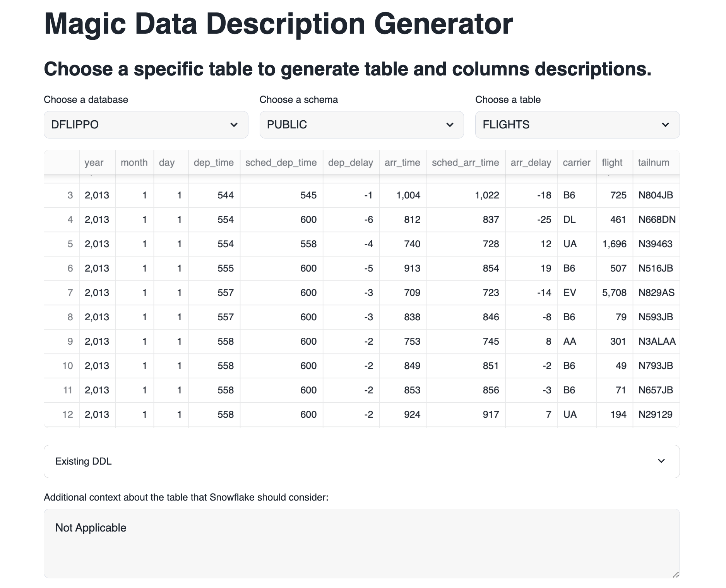Click the additional context text area
The image size is (726, 588).
[x=361, y=543]
